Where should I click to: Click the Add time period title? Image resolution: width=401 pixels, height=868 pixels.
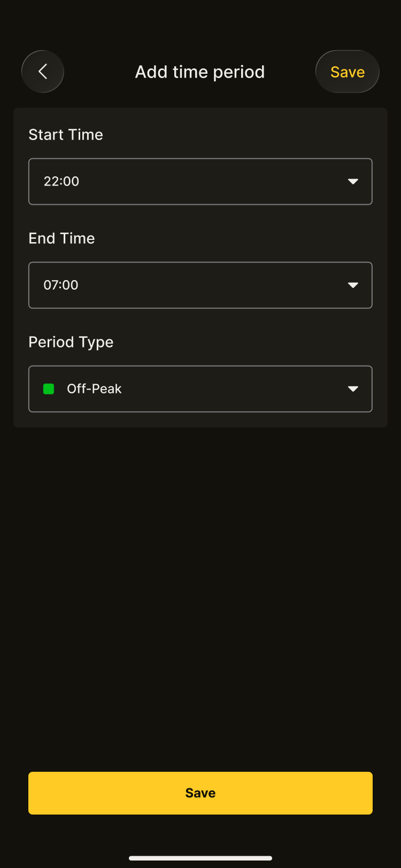200,72
